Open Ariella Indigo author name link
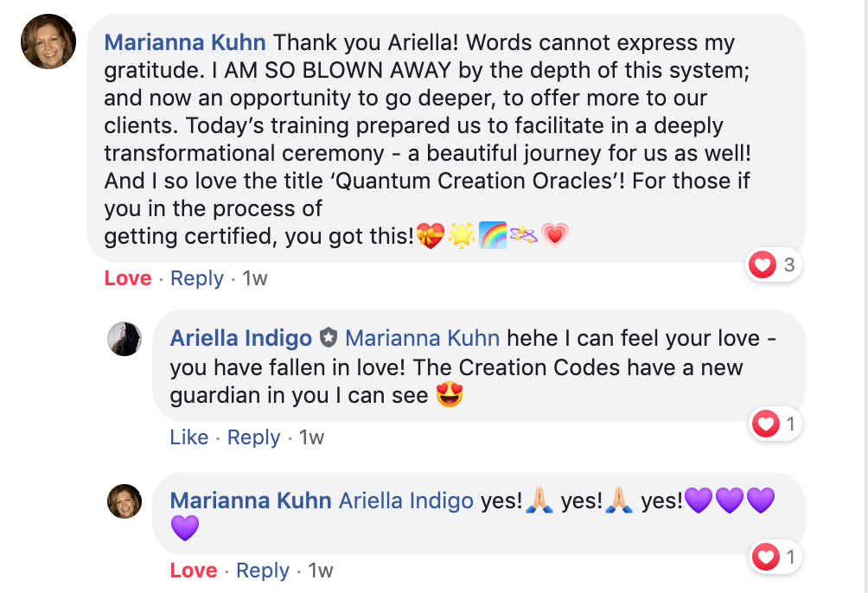This screenshot has width=868, height=593. 241,338
